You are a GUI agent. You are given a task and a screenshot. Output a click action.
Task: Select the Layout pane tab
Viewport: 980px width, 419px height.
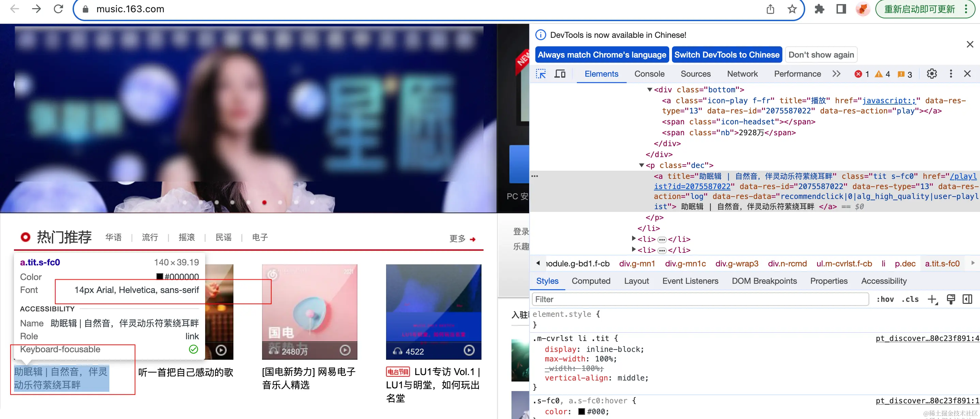click(636, 281)
